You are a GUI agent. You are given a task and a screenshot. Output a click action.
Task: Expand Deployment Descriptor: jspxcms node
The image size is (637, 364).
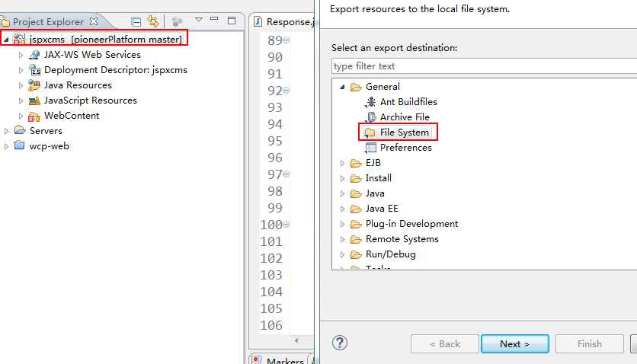(x=21, y=70)
